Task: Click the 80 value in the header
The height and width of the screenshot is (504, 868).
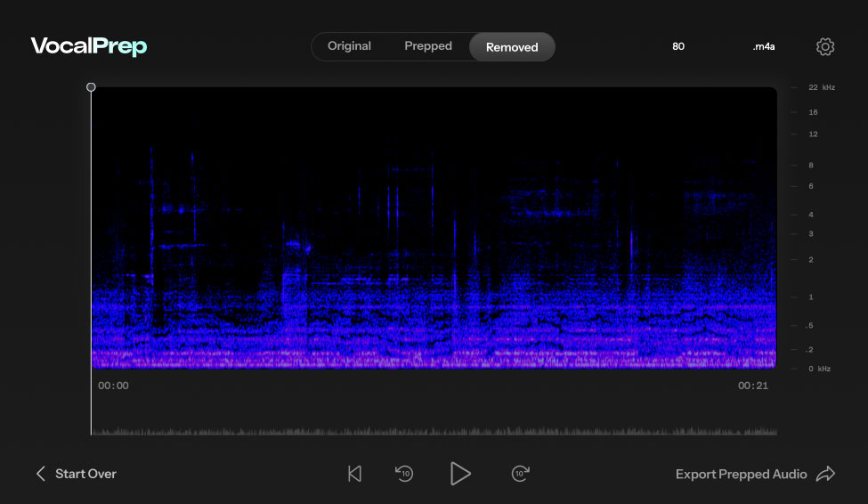Action: tap(678, 46)
